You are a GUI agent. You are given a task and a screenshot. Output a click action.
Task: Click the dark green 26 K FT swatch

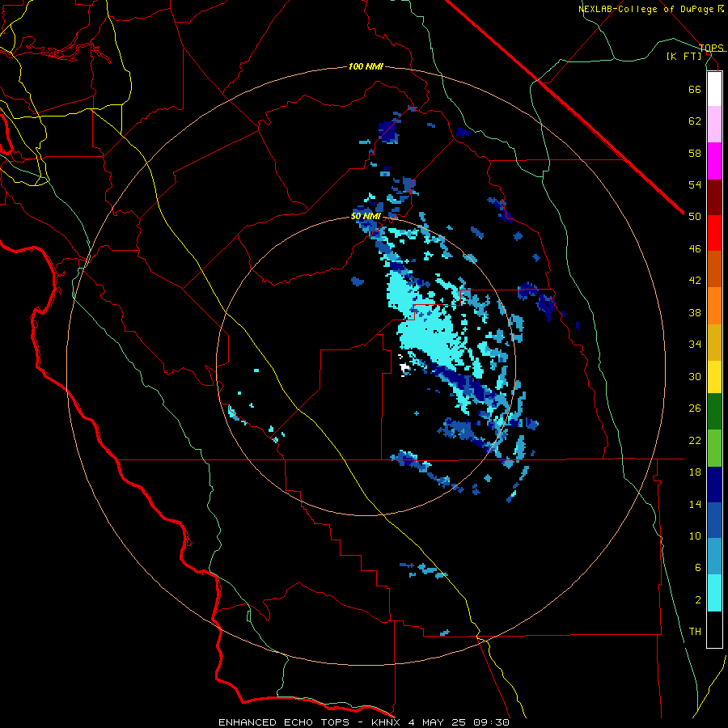(714, 412)
